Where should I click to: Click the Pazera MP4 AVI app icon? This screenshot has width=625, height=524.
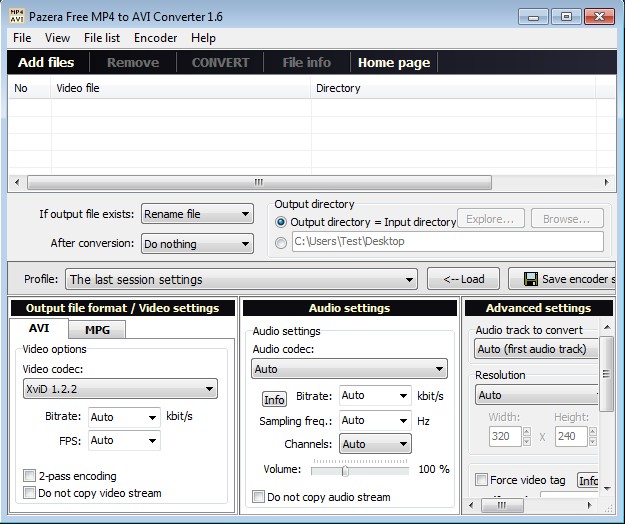[x=17, y=16]
